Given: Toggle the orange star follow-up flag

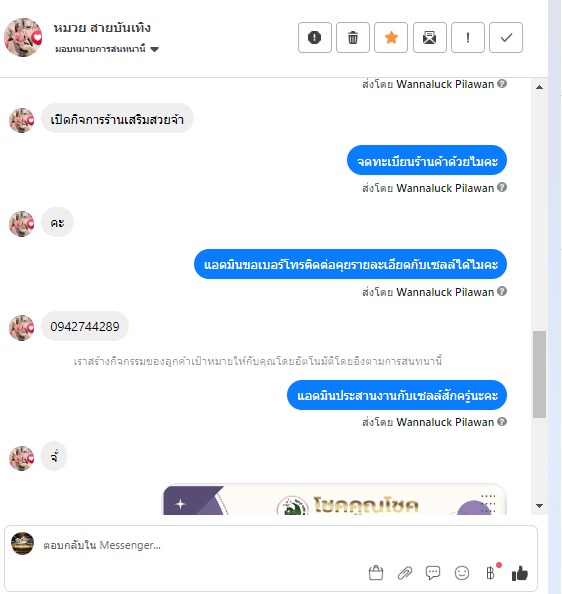Looking at the screenshot, I should (391, 38).
